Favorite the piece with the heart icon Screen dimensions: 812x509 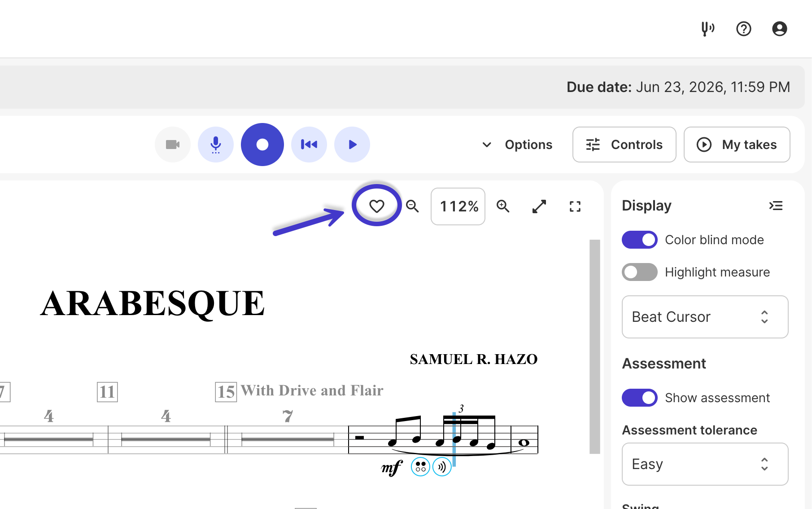pyautogui.click(x=377, y=206)
